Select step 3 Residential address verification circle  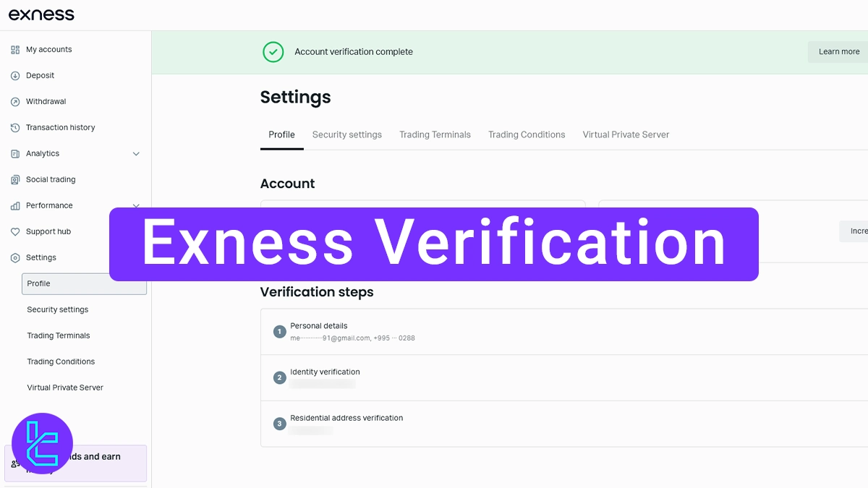coord(279,423)
